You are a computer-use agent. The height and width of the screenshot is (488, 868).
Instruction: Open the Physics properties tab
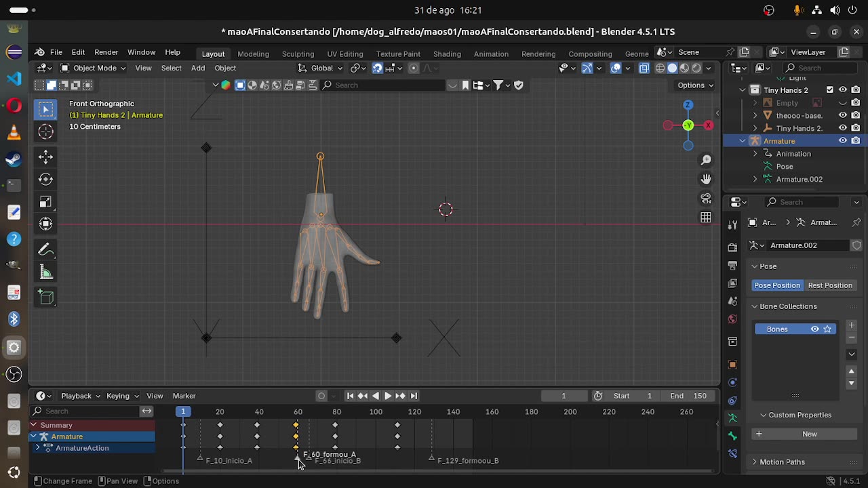(732, 382)
